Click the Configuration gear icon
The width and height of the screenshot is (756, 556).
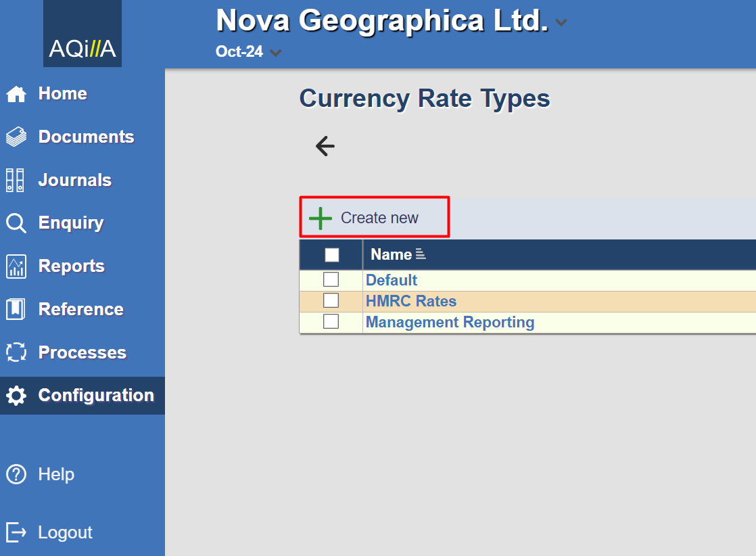click(x=16, y=396)
